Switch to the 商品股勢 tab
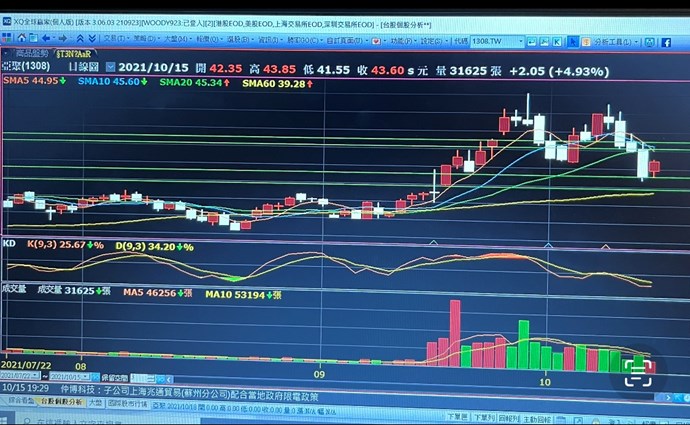Screen dimensions: 690x425 [x=31, y=53]
